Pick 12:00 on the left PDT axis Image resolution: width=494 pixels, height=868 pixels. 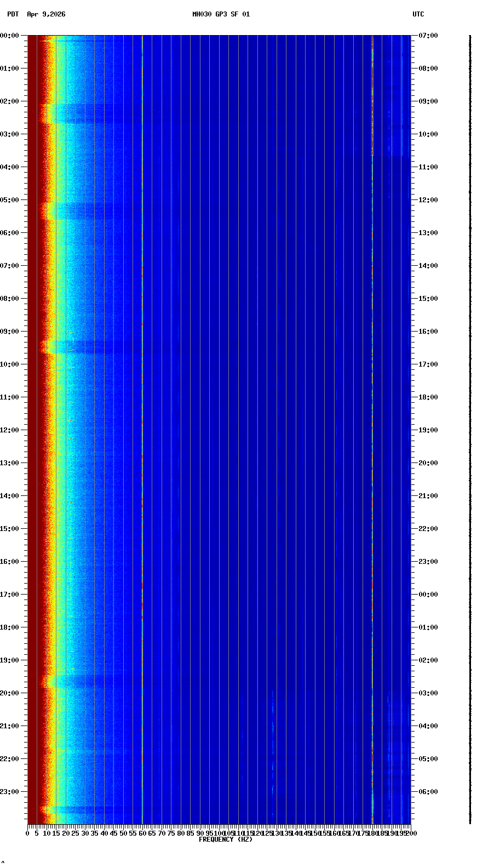(10, 430)
